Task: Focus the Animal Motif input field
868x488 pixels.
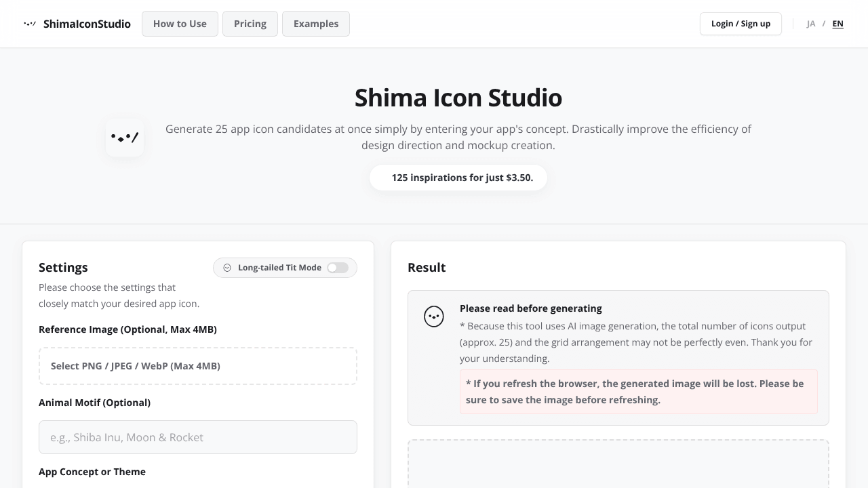Action: [x=198, y=437]
